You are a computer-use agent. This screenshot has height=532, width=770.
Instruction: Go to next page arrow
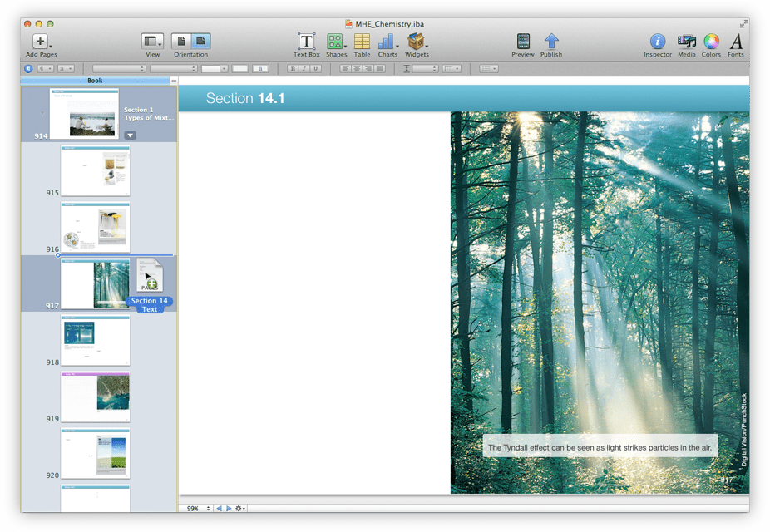tap(229, 509)
